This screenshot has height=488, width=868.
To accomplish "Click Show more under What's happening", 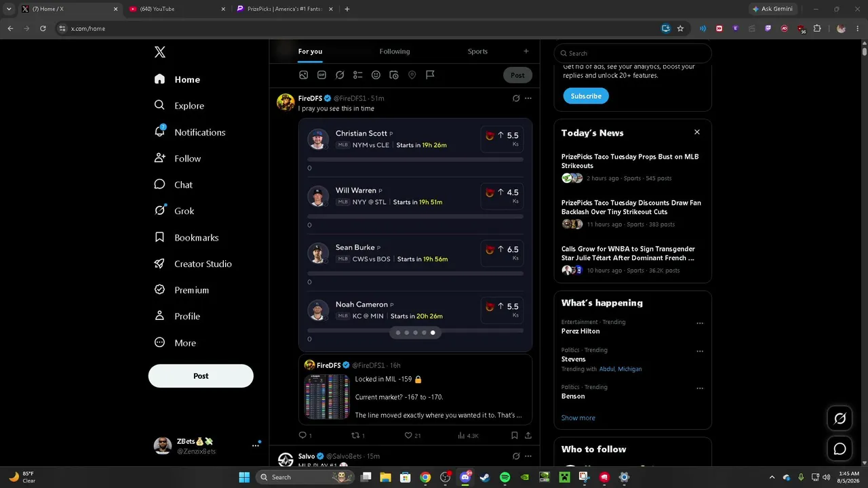I will pos(578,418).
